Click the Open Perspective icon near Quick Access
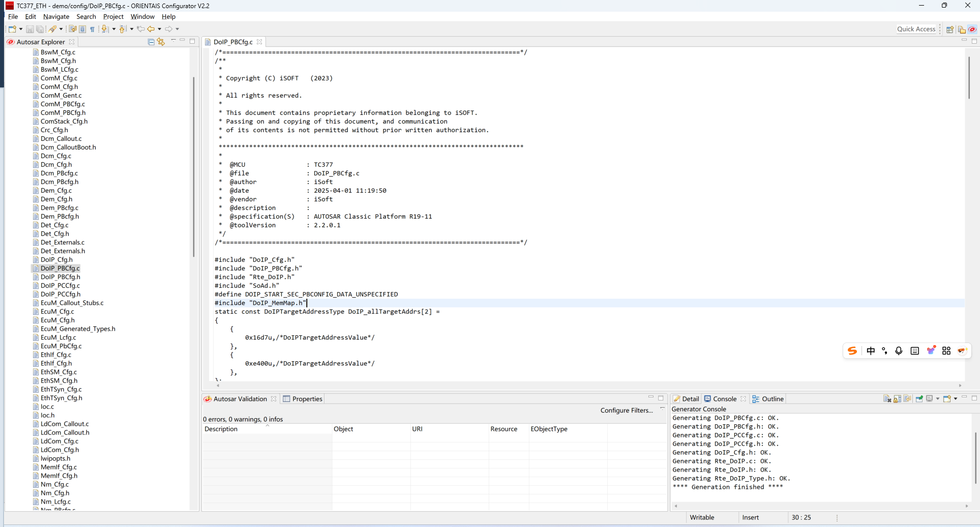 coord(949,29)
